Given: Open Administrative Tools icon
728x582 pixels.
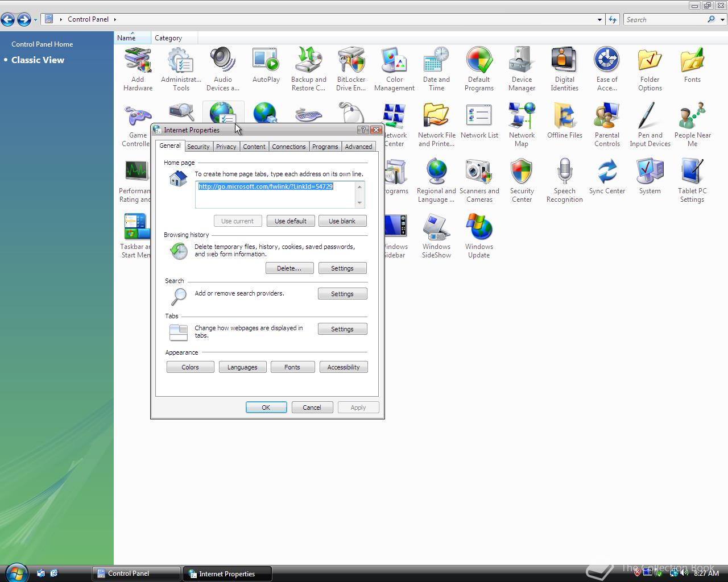Looking at the screenshot, I should point(181,69).
